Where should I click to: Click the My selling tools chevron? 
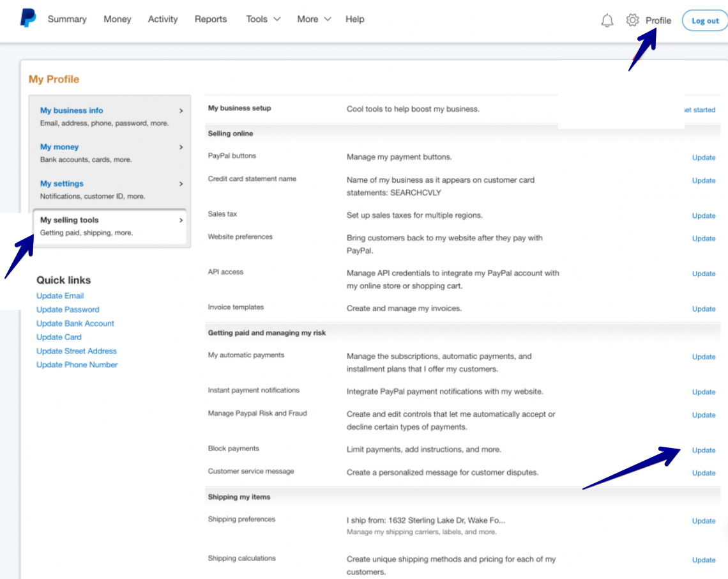(181, 220)
